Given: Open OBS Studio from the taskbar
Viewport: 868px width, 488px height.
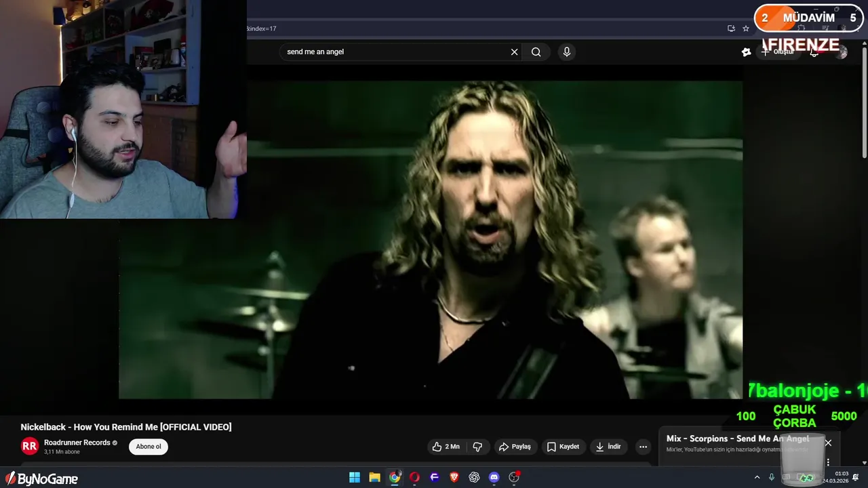Looking at the screenshot, I should click(x=514, y=477).
